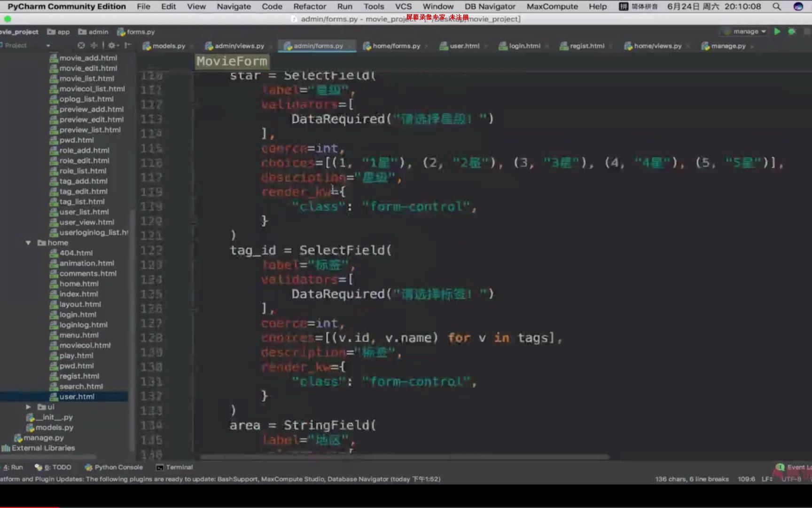Open the Run tool window button

coord(13,467)
